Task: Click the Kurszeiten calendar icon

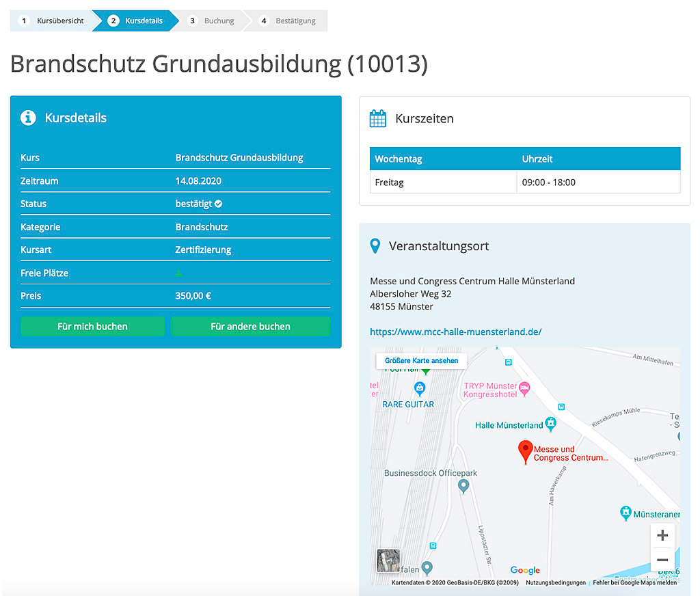Action: click(377, 119)
